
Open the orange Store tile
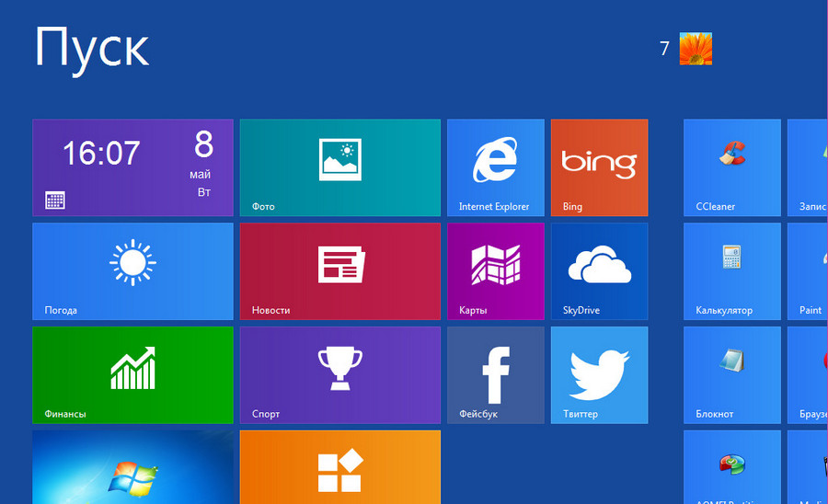tap(339, 467)
